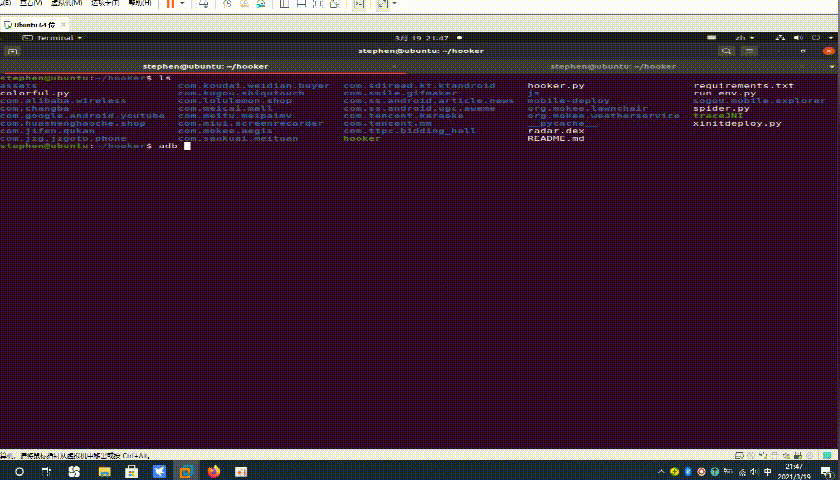Click the org.mokee.weatherservice directory name
This screenshot has height=480, width=840.
pos(603,116)
